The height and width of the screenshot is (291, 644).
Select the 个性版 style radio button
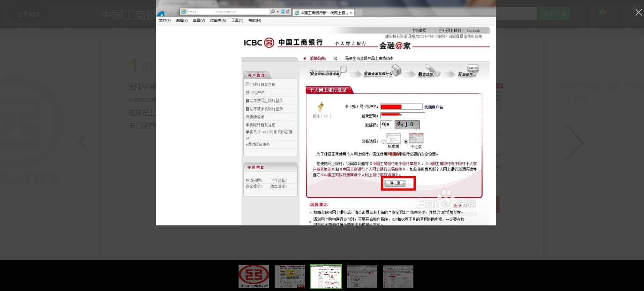point(406,142)
